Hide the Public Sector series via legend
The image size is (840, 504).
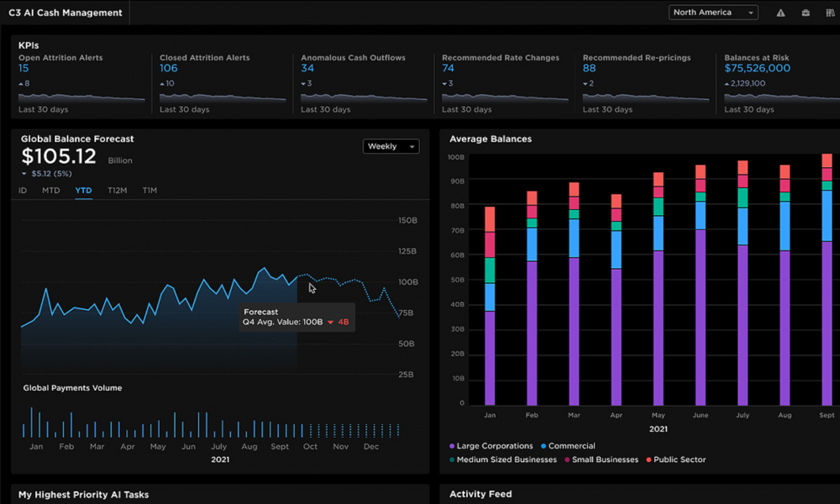(x=676, y=459)
